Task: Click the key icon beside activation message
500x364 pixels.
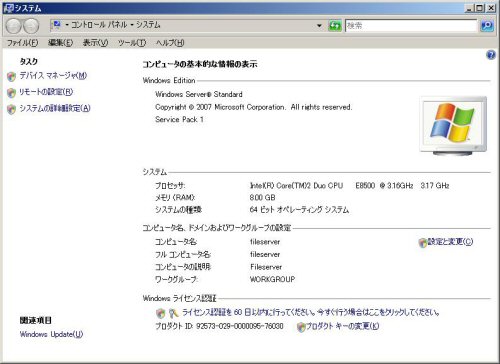Action: click(174, 313)
